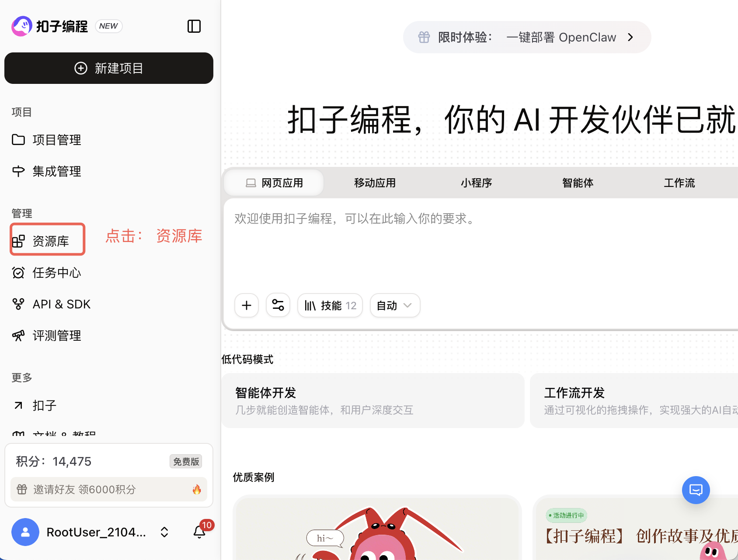Click the plus attachment icon in input box
Viewport: 738px width, 560px height.
pos(247,305)
